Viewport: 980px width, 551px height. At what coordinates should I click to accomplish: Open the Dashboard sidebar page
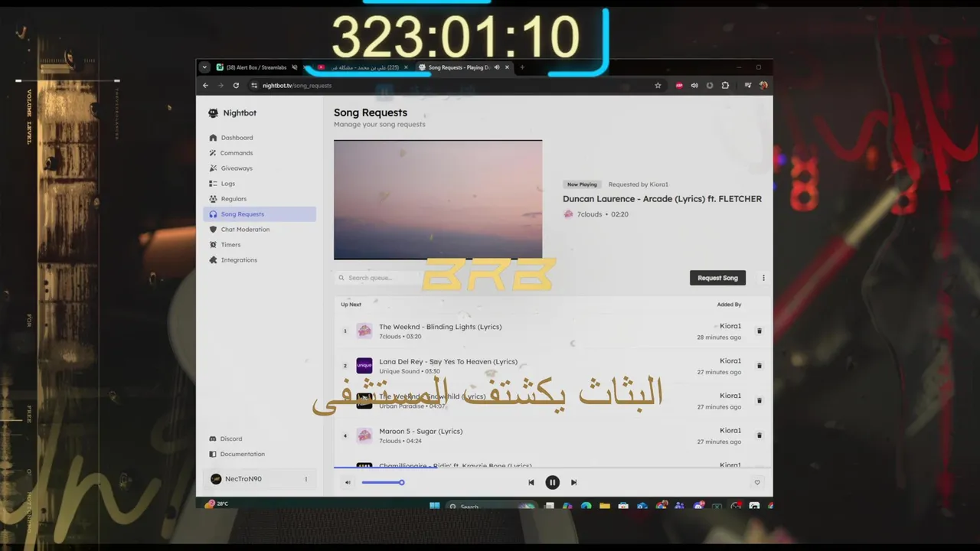point(259,138)
